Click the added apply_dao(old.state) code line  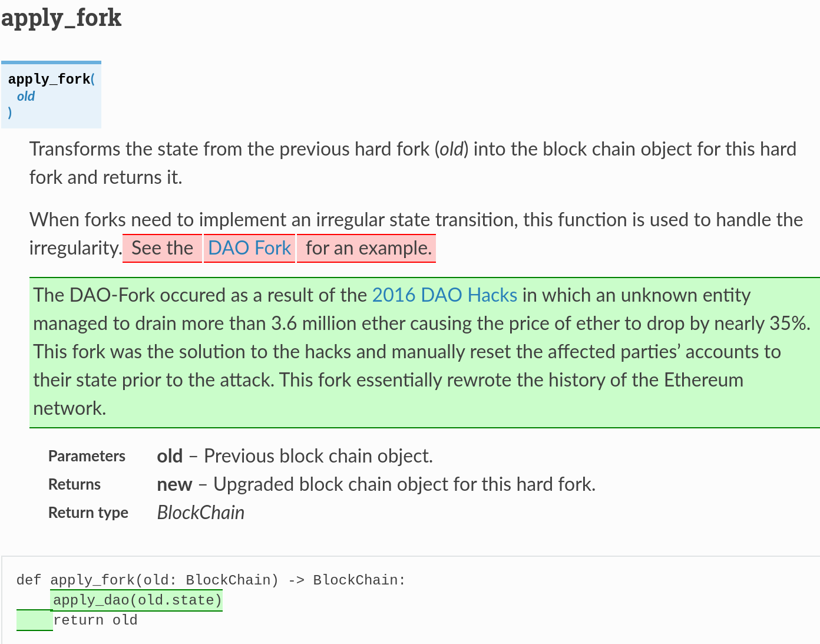click(x=137, y=600)
